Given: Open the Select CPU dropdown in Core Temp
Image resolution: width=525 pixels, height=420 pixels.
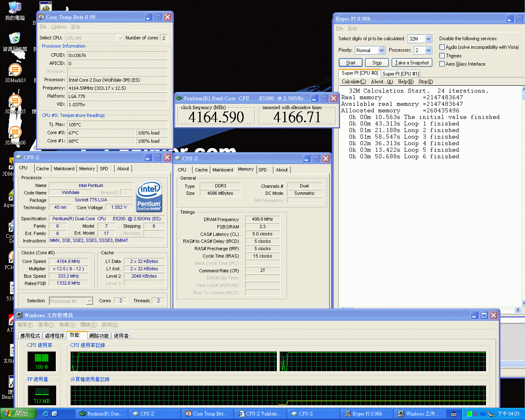Looking at the screenshot, I should coord(120,38).
